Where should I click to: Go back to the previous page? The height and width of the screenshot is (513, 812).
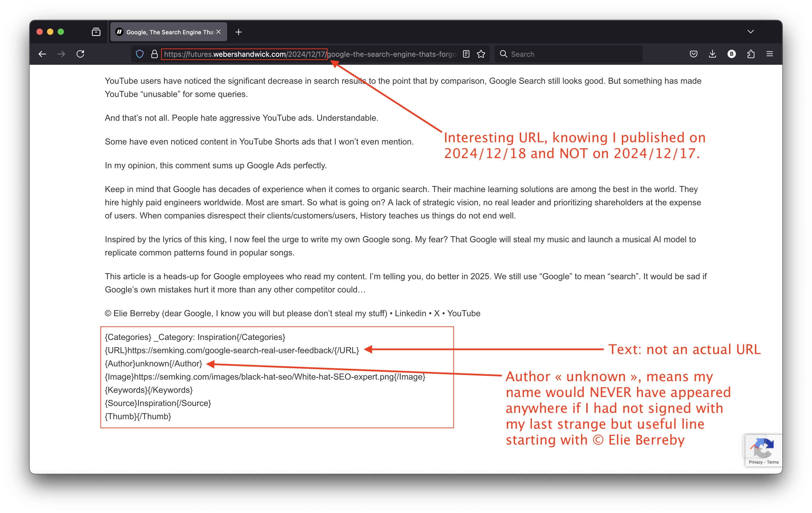pyautogui.click(x=42, y=54)
